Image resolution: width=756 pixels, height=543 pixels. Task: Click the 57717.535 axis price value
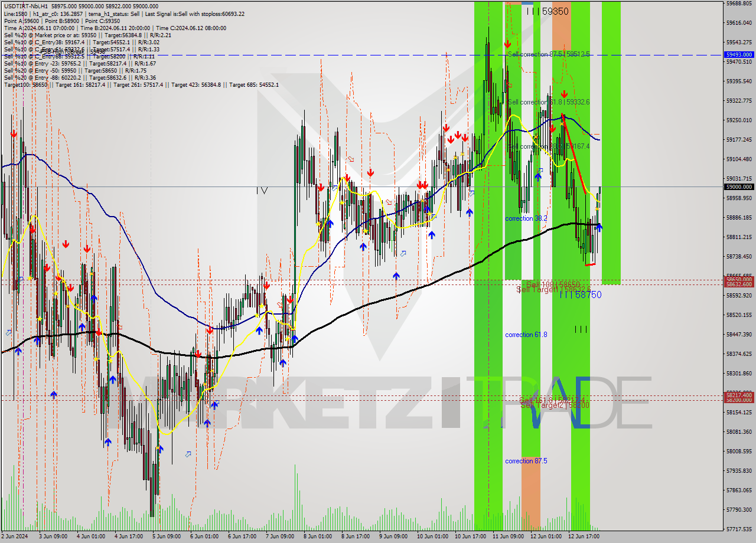(739, 529)
